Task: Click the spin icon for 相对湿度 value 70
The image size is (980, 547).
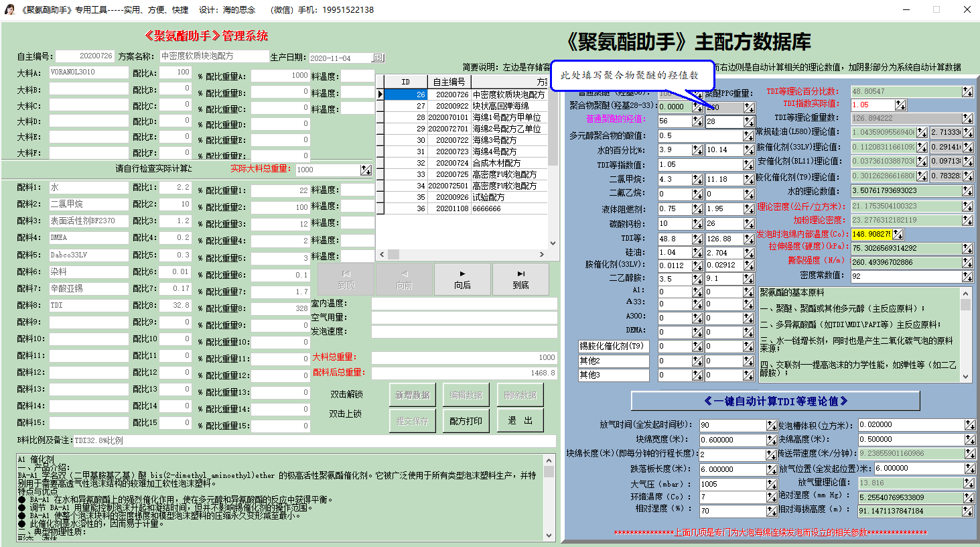Action: pyautogui.click(x=772, y=511)
